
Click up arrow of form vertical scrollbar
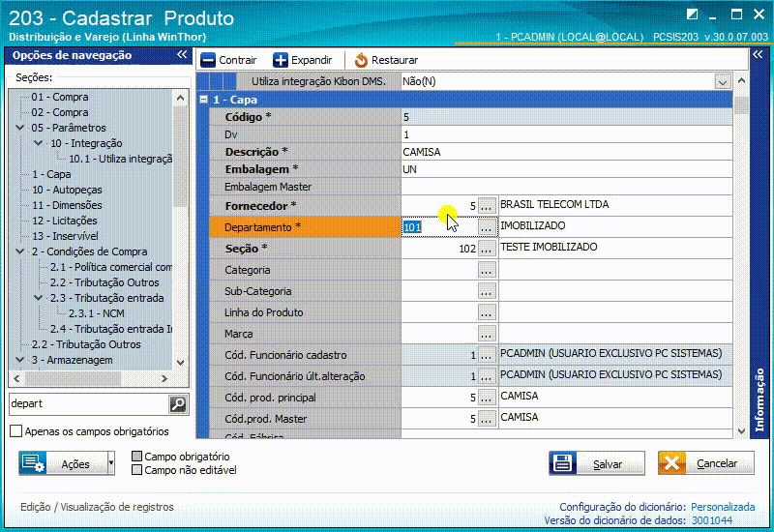(x=741, y=80)
